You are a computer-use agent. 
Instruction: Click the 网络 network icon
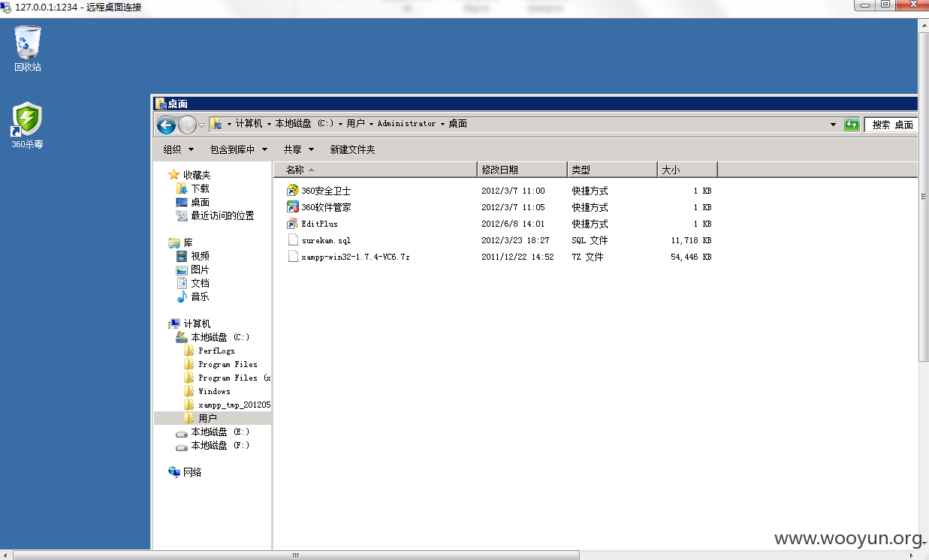coord(174,472)
